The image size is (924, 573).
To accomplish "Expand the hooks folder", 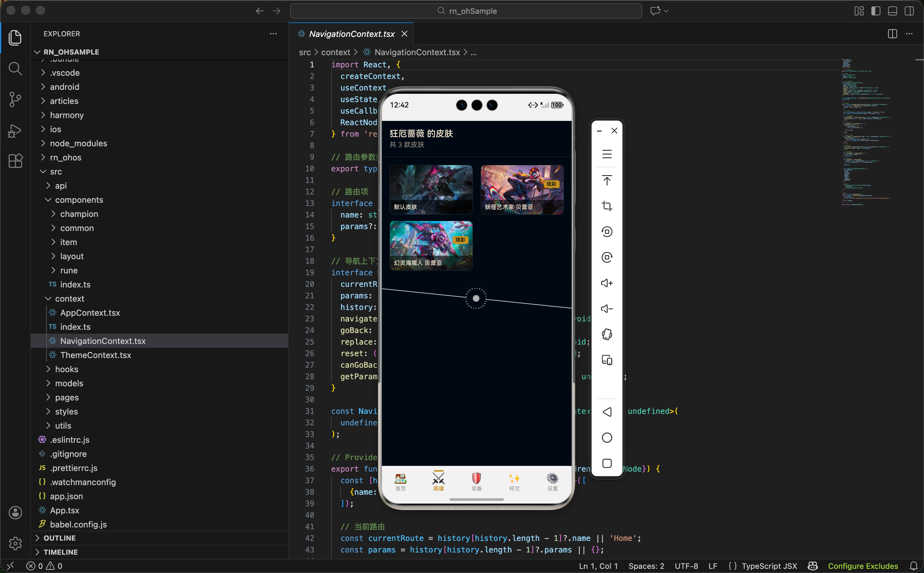I will coord(67,369).
